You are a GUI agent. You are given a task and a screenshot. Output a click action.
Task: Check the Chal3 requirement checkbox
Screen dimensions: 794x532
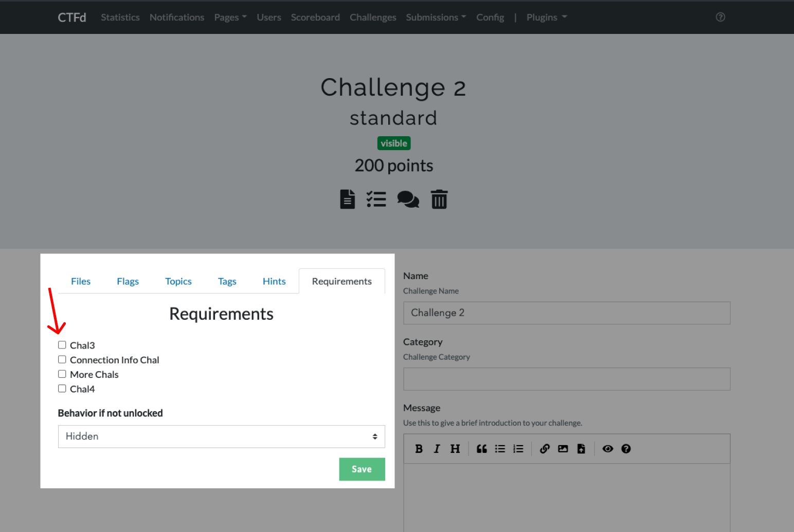62,345
